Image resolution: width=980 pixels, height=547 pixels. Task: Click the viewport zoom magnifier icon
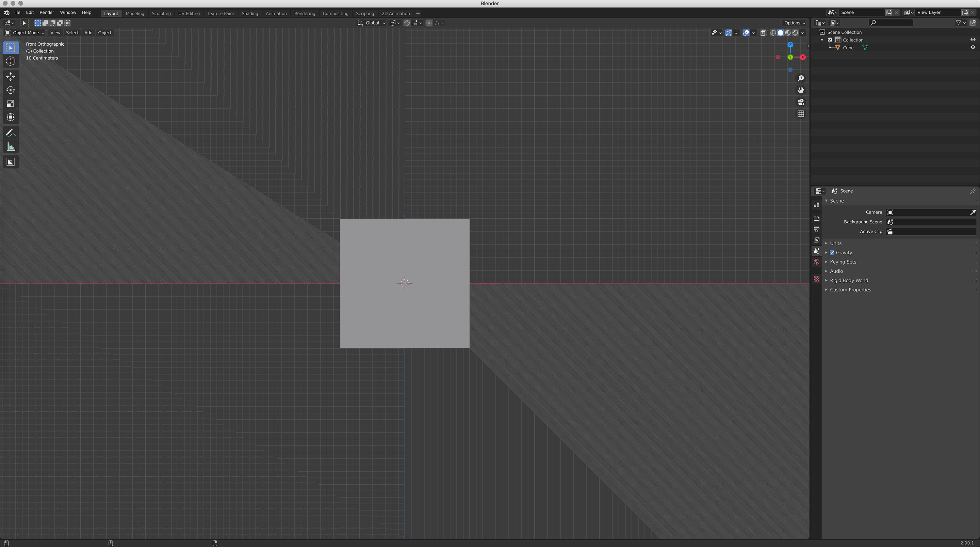(800, 78)
